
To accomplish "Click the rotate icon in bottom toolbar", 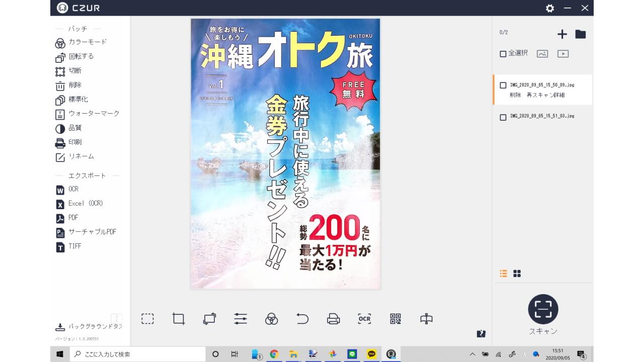I will pos(209,319).
